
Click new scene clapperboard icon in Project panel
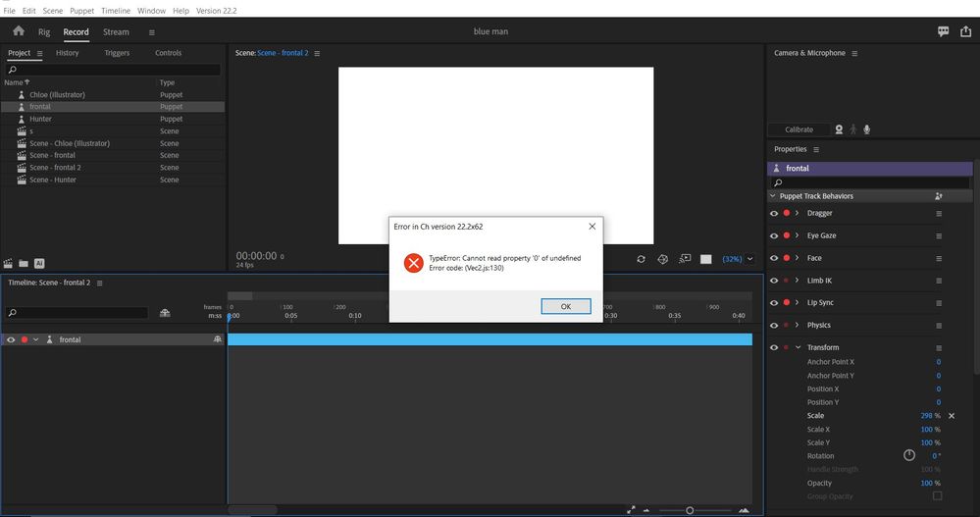tap(8, 264)
